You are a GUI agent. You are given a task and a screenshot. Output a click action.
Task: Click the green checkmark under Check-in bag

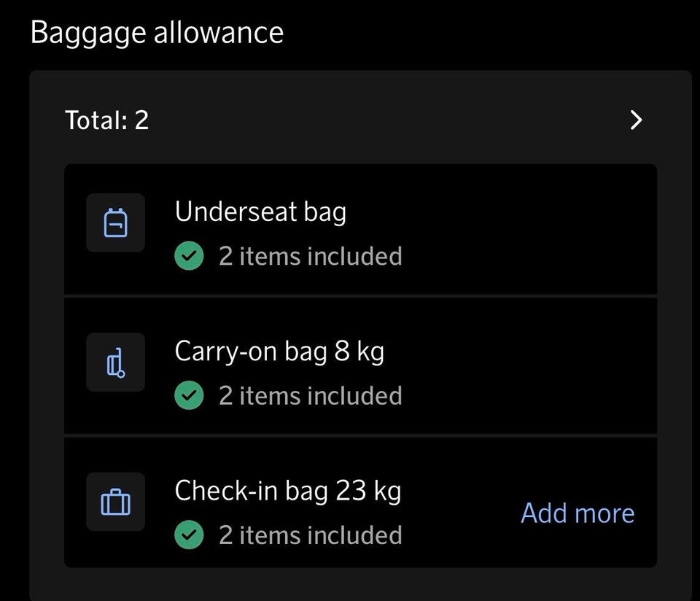(190, 535)
